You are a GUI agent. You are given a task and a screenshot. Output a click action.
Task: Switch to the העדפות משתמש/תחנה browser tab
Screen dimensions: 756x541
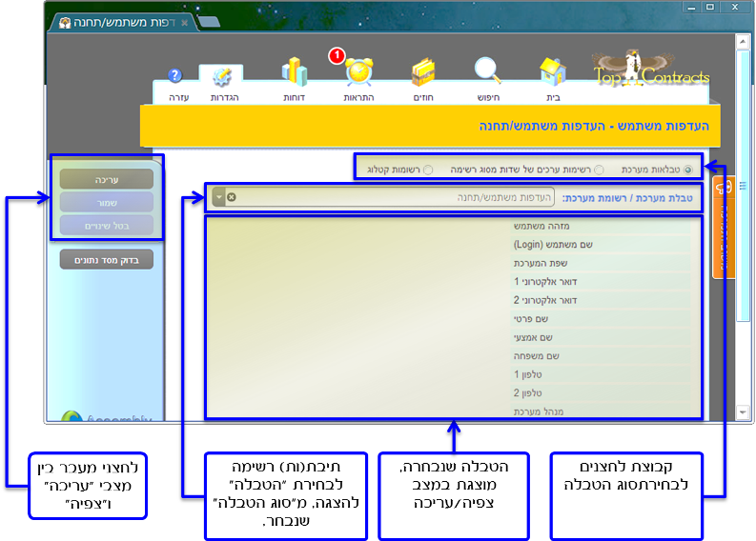[123, 23]
